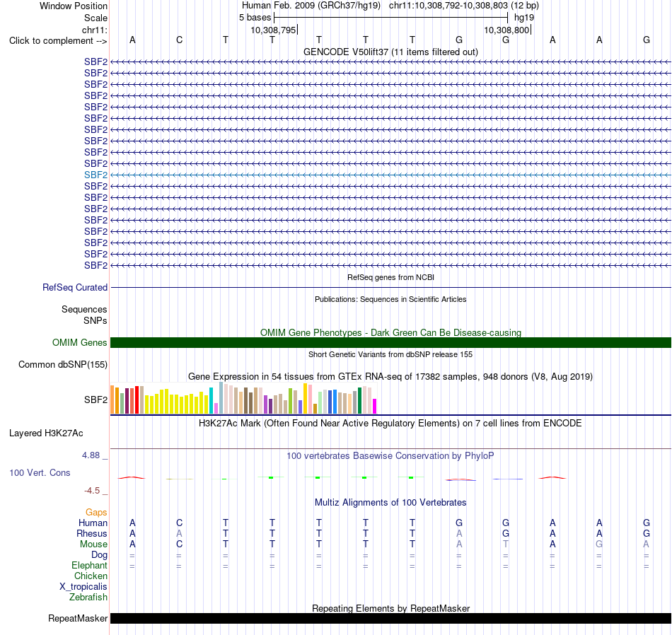Click the GENCODE V50lift37 track title
Viewport: 672px width, 635px height.
[390, 52]
